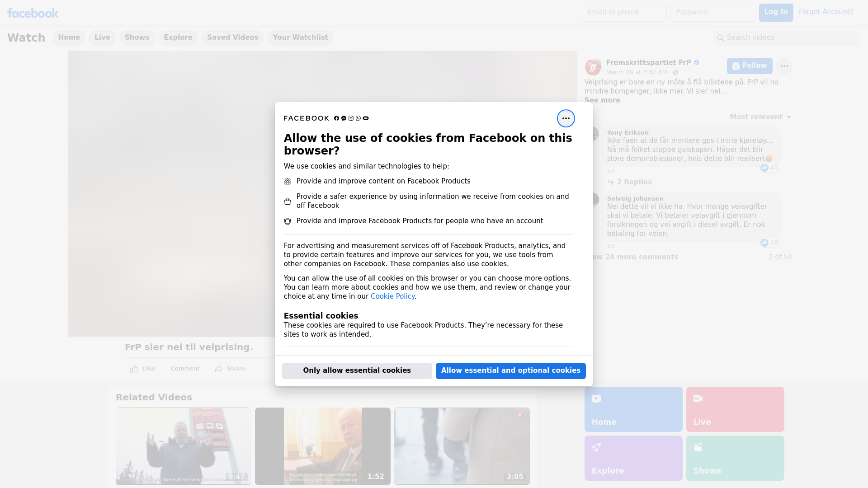Viewport: 868px width, 488px height.
Task: Open the Your Watchlist tab
Action: 300,38
